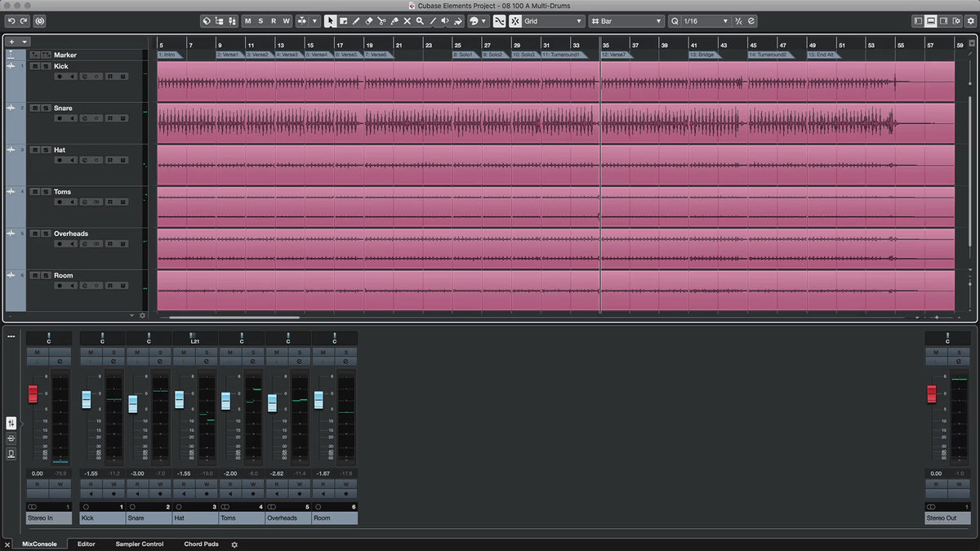Solo the Snare track in track list

45,108
